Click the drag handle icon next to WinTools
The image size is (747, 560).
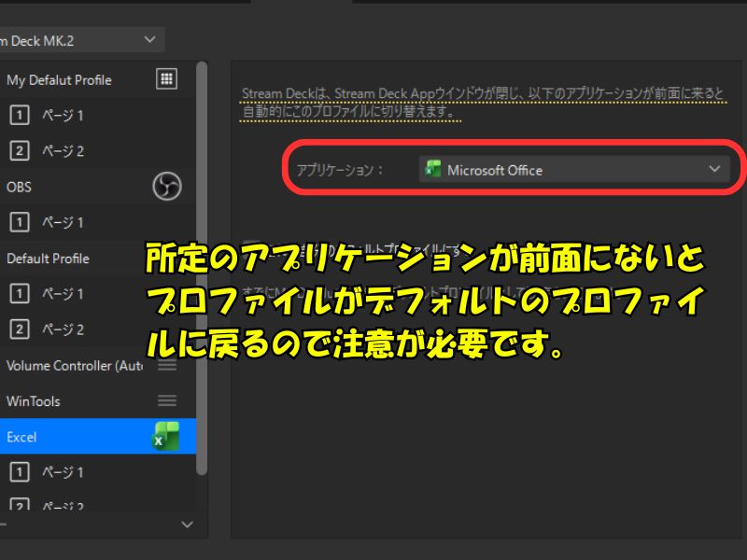167,401
